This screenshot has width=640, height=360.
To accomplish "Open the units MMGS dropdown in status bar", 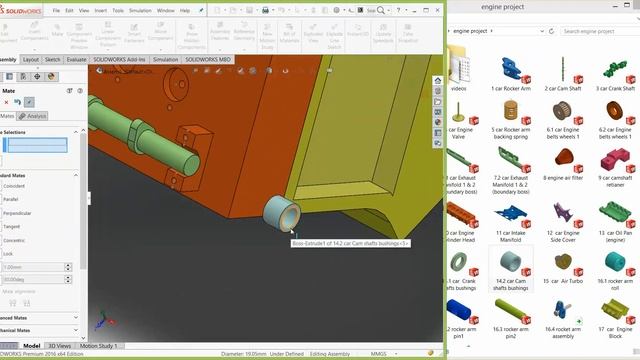I will coord(396,353).
